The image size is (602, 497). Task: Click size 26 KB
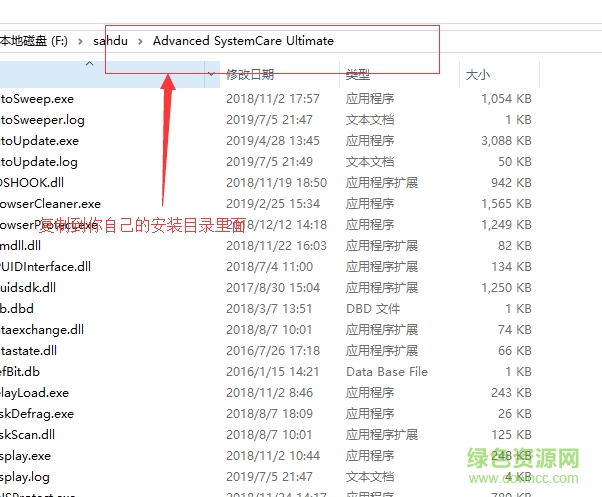click(515, 414)
